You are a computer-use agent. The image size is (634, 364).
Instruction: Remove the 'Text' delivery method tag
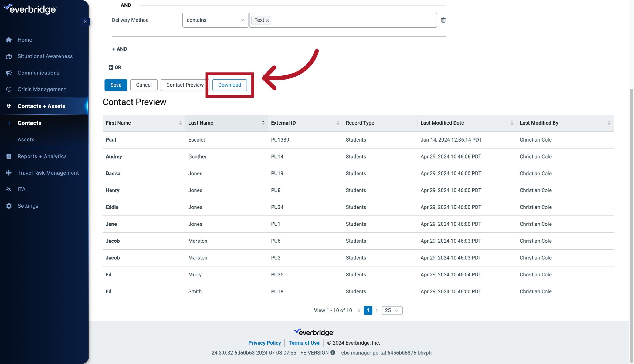point(267,20)
